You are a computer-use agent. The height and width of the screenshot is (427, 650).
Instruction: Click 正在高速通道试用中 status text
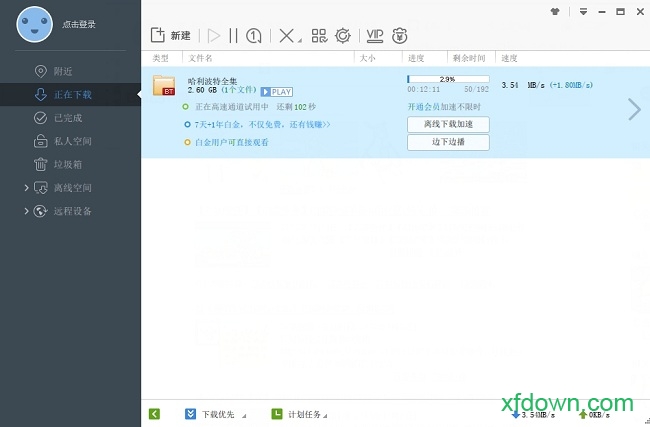[232, 107]
